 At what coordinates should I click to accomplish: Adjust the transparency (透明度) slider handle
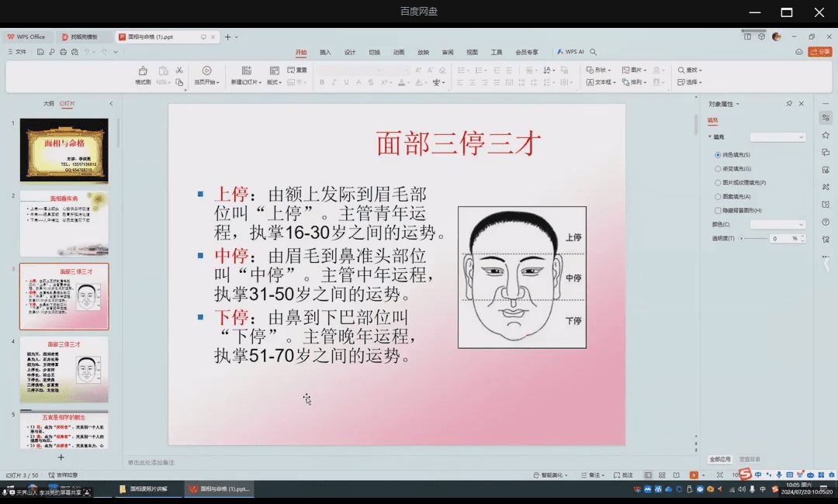pyautogui.click(x=742, y=239)
